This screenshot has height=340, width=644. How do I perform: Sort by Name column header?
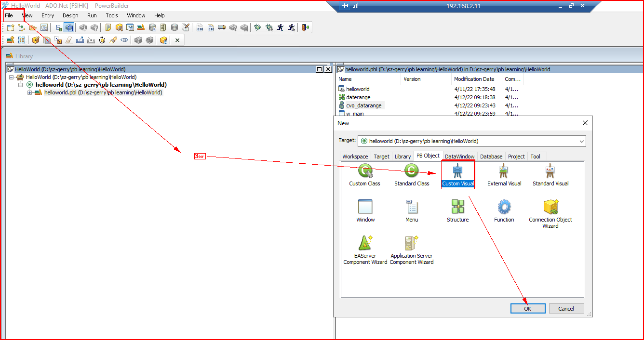[345, 79]
